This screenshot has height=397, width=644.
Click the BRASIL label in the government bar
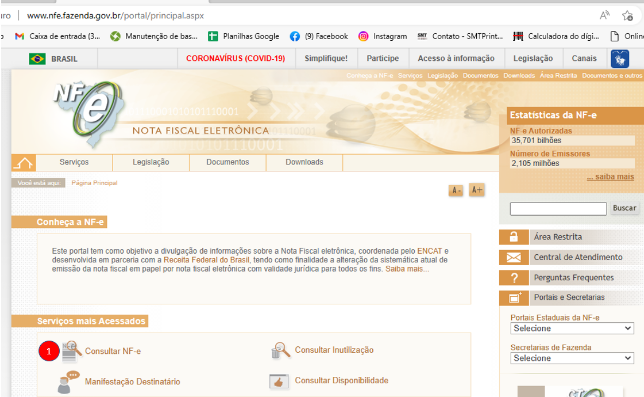click(64, 59)
